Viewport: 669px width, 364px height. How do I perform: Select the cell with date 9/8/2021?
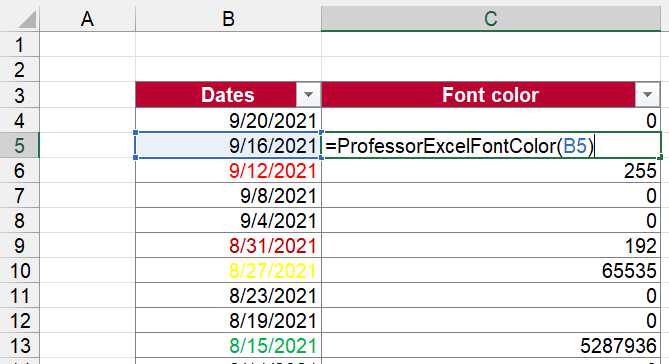click(228, 195)
